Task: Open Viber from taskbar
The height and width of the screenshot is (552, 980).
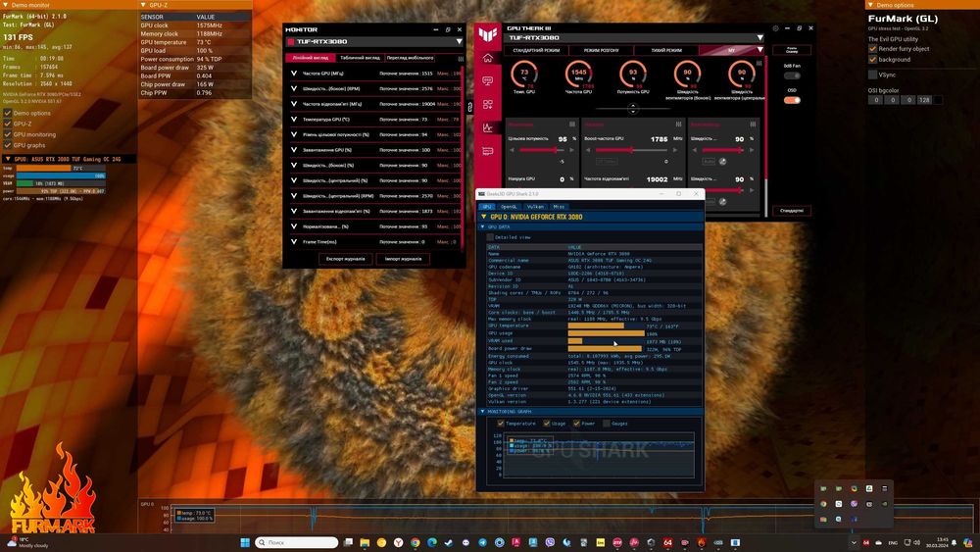Action: click(550, 542)
